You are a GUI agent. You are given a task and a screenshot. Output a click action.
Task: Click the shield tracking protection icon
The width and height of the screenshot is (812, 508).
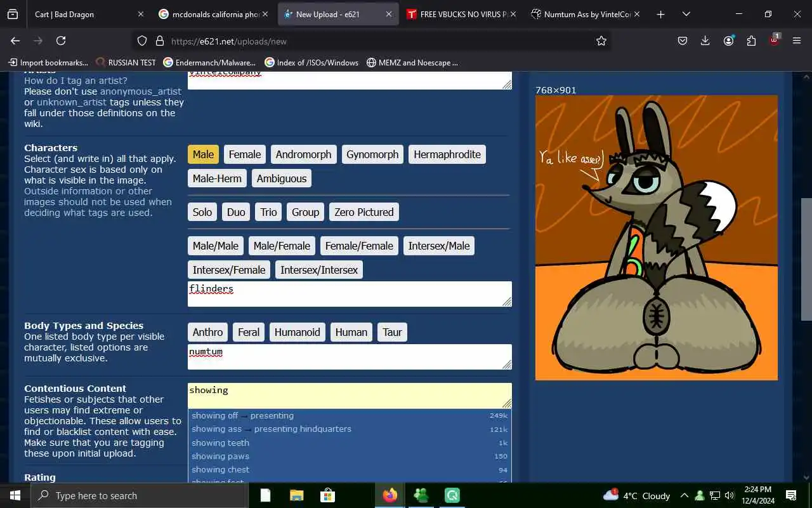click(x=142, y=41)
